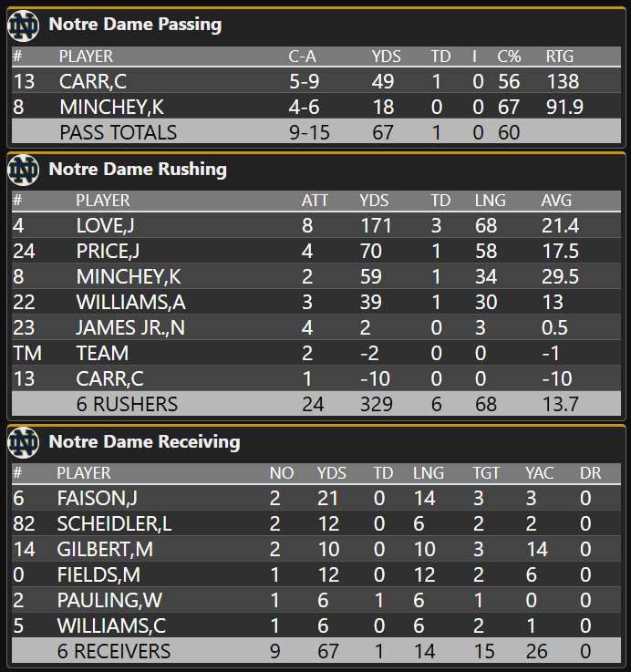Select PRICE,J rushing row

[x=108, y=252]
